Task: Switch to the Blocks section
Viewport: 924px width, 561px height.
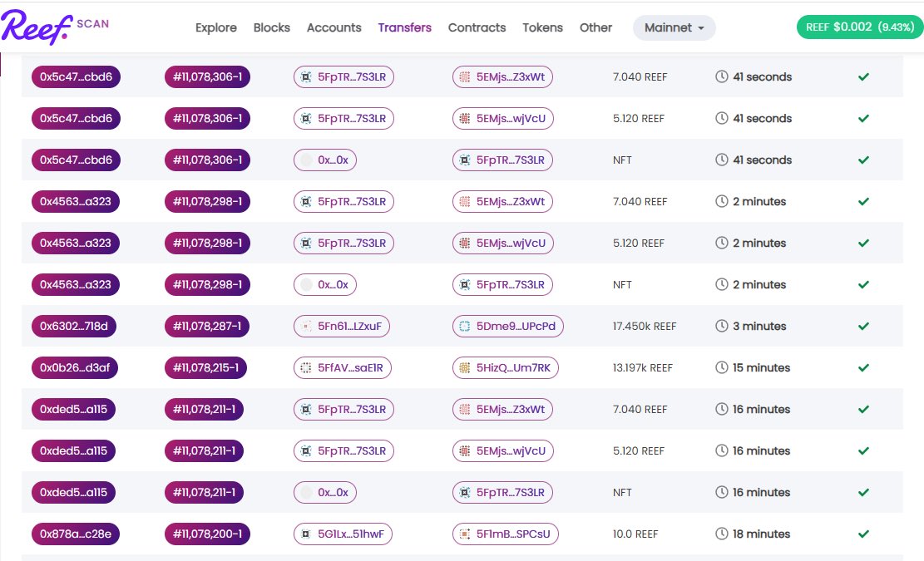Action: point(271,27)
